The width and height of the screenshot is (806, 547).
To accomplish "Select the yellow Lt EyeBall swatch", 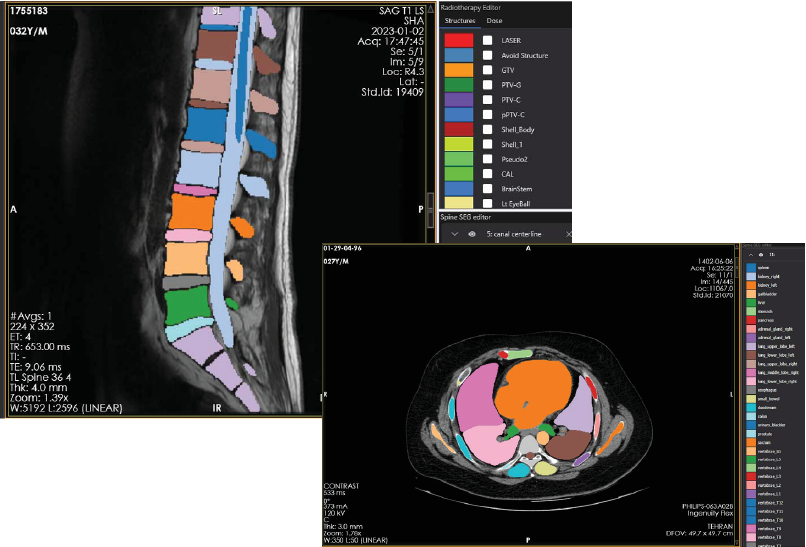I will 459,203.
